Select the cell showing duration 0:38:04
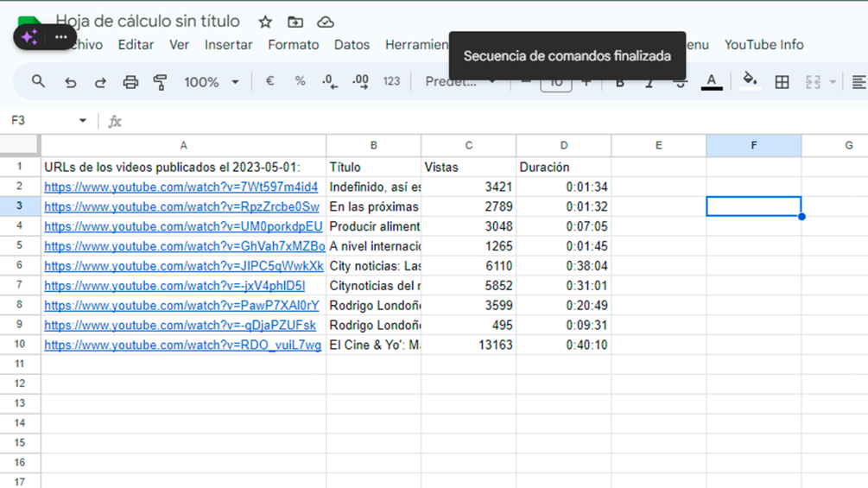 point(563,266)
